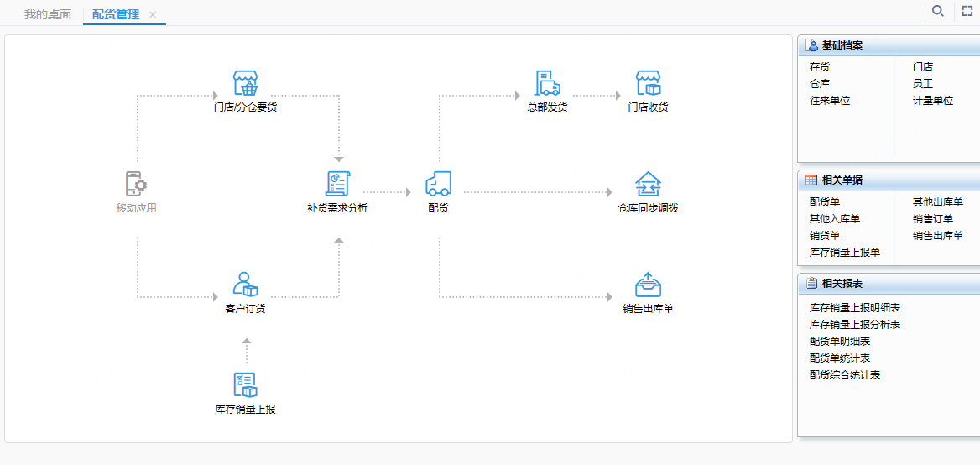Screen dimensions: 980x465
Task: Click the 配货 label under truck icon
Action: [438, 208]
